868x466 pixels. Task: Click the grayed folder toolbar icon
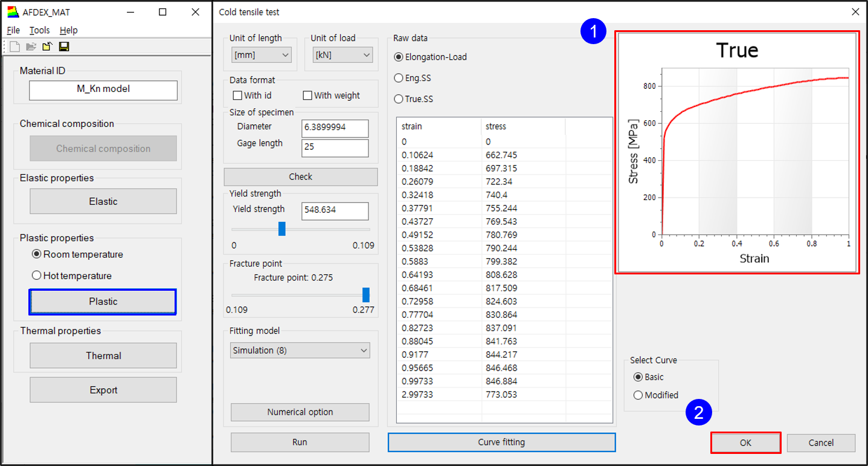(31, 47)
